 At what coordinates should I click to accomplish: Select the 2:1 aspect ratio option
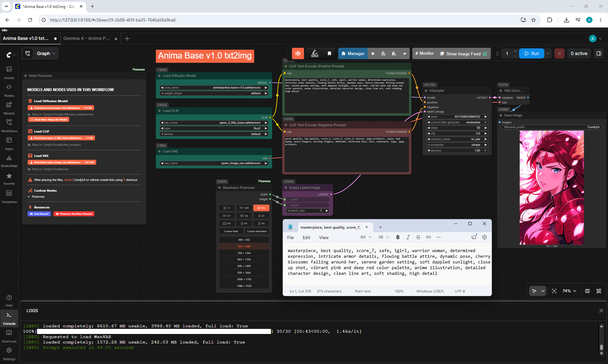tap(227, 216)
